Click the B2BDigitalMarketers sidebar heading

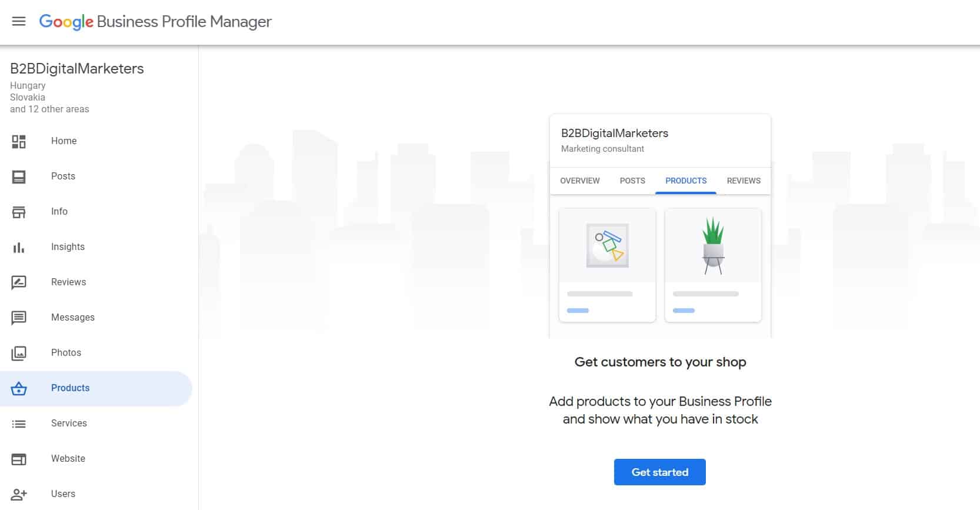[x=77, y=69]
